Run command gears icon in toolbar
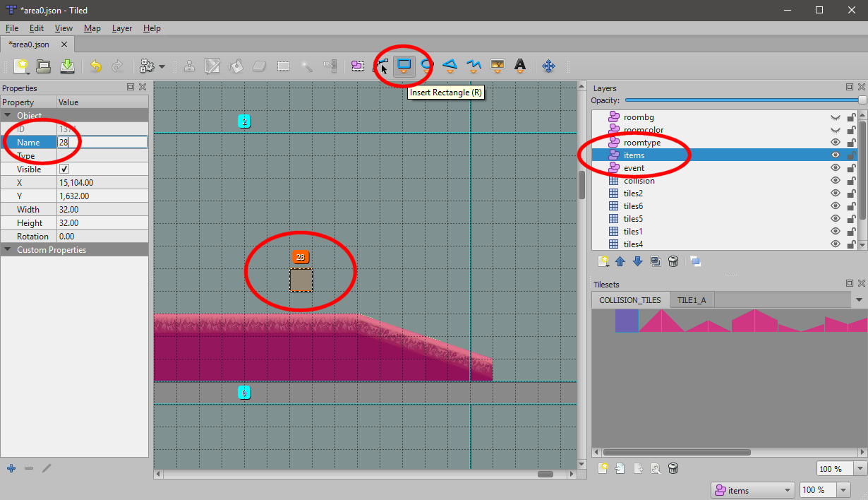The width and height of the screenshot is (868, 500). pyautogui.click(x=147, y=66)
